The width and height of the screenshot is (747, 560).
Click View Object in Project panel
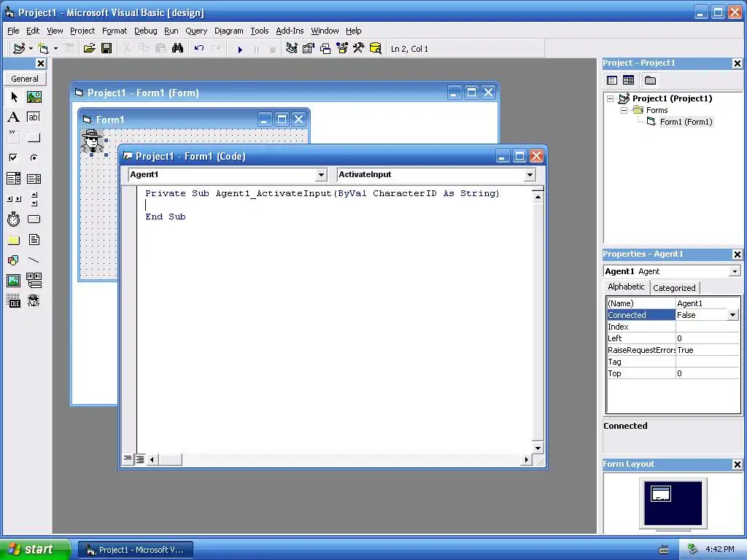[628, 80]
